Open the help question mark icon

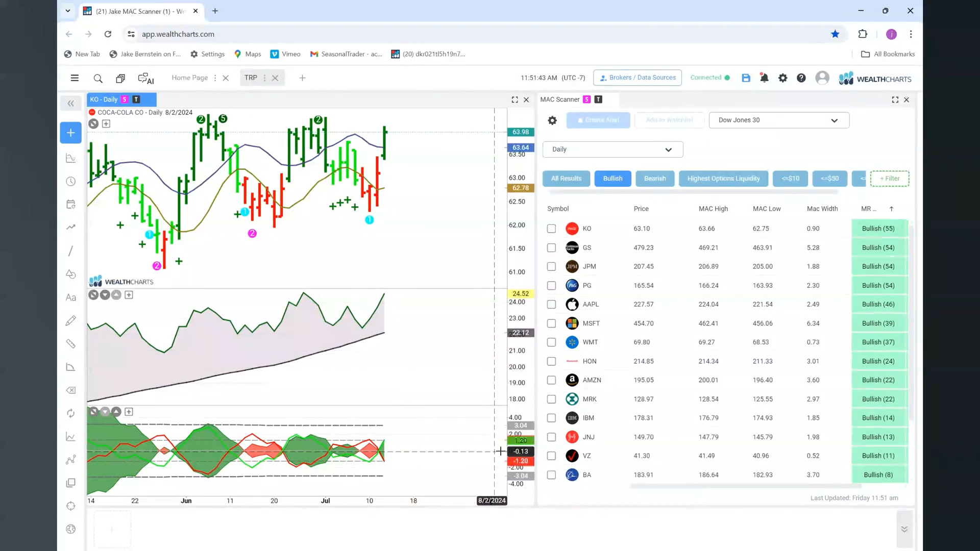801,78
